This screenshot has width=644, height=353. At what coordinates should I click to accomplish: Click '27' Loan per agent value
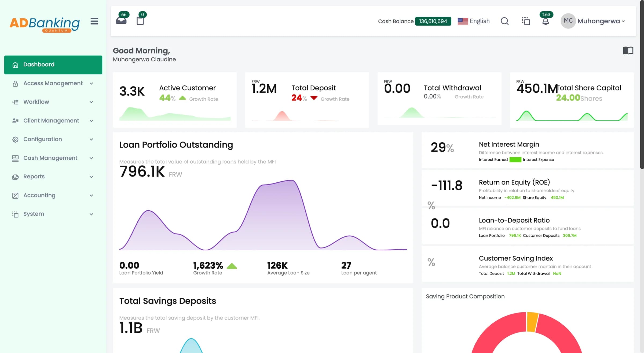tap(346, 265)
